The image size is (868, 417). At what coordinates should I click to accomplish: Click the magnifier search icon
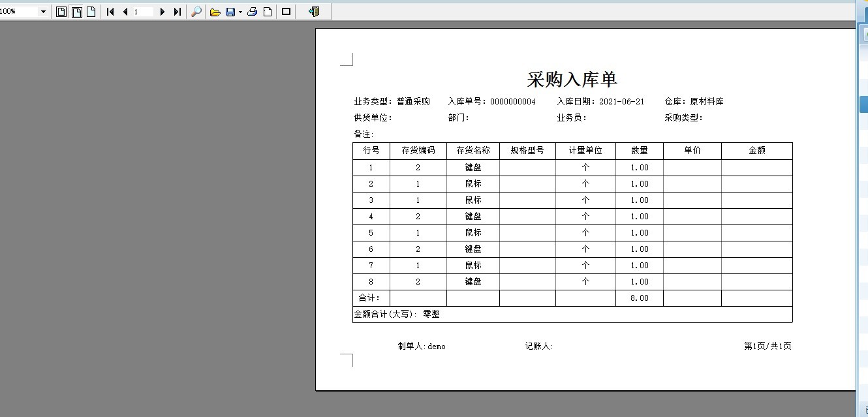click(196, 12)
